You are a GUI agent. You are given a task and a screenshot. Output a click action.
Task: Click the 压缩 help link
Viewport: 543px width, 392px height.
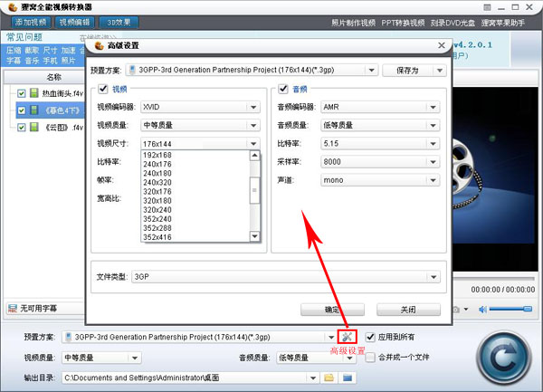pos(14,51)
